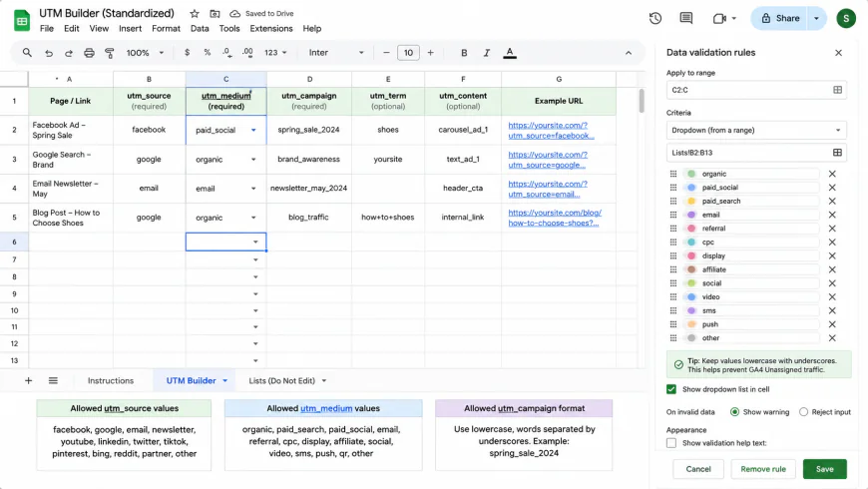Remove the paid_search dropdown item
The image size is (868, 489).
pyautogui.click(x=832, y=201)
